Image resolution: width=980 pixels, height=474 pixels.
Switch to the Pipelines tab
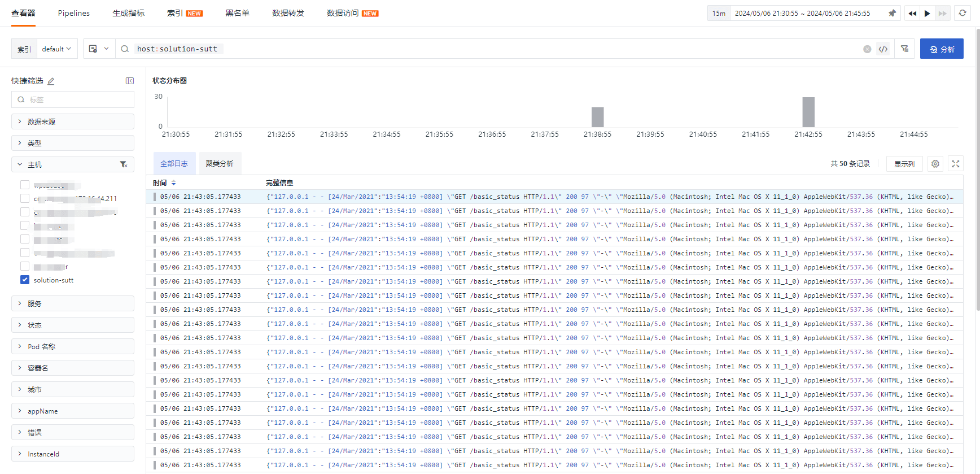coord(73,13)
